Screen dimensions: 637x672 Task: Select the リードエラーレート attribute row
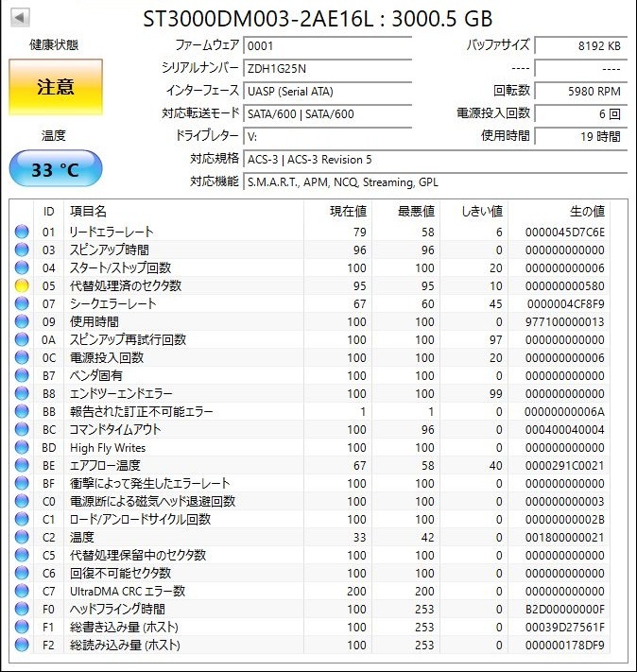pos(309,232)
